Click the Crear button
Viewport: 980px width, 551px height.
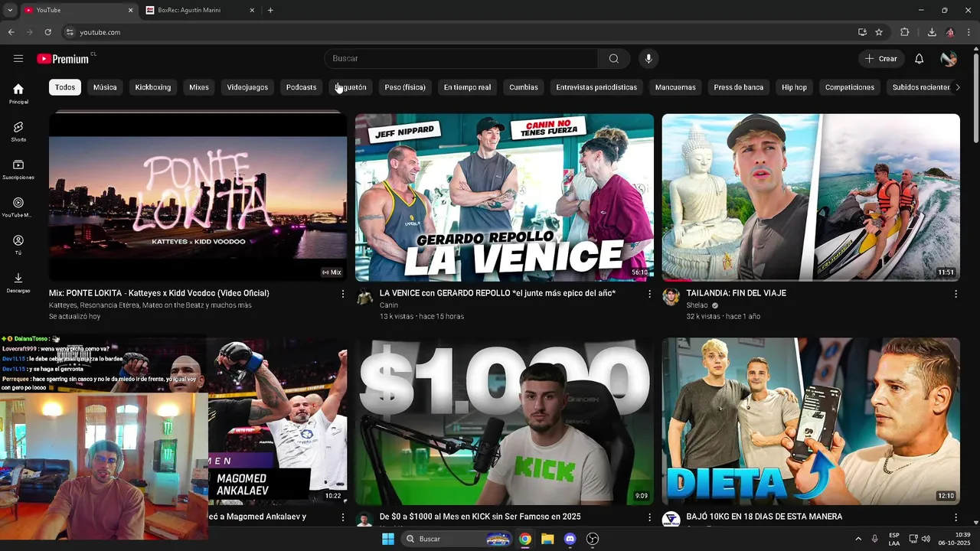[x=881, y=58]
